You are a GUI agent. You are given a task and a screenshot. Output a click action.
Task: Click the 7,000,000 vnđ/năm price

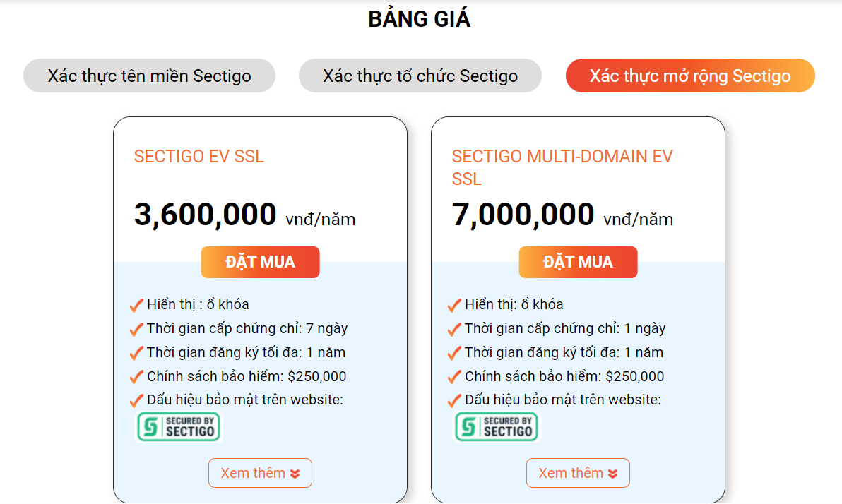pyautogui.click(x=562, y=215)
